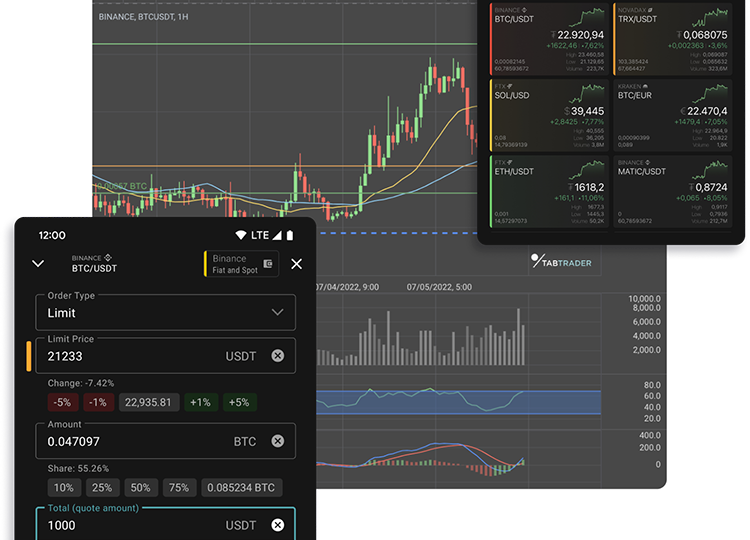Click the WiFi status icon

click(x=241, y=235)
